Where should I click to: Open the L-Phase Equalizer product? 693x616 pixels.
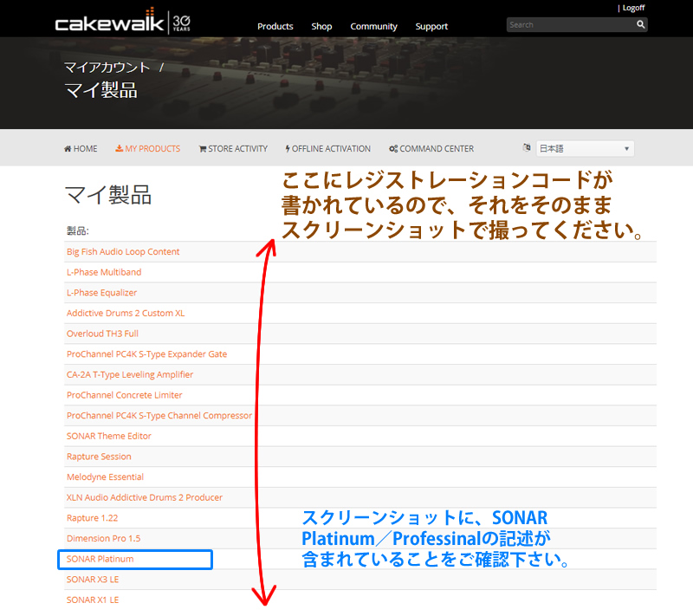pyautogui.click(x=101, y=293)
